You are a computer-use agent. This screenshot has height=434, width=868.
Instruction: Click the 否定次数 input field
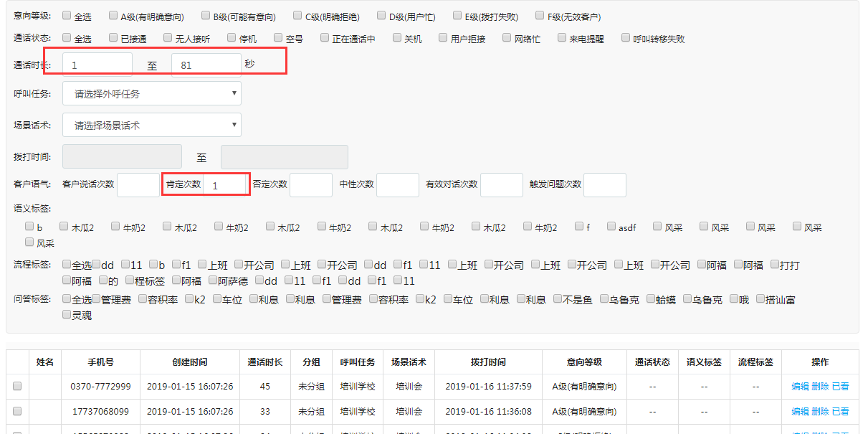(311, 185)
